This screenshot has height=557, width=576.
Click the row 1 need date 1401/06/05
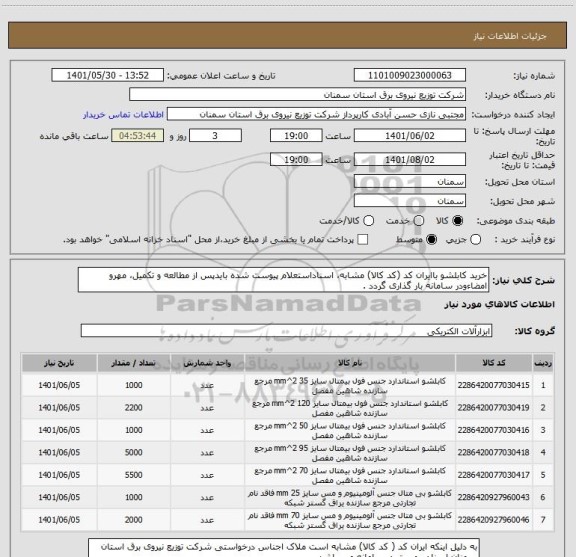pyautogui.click(x=59, y=385)
